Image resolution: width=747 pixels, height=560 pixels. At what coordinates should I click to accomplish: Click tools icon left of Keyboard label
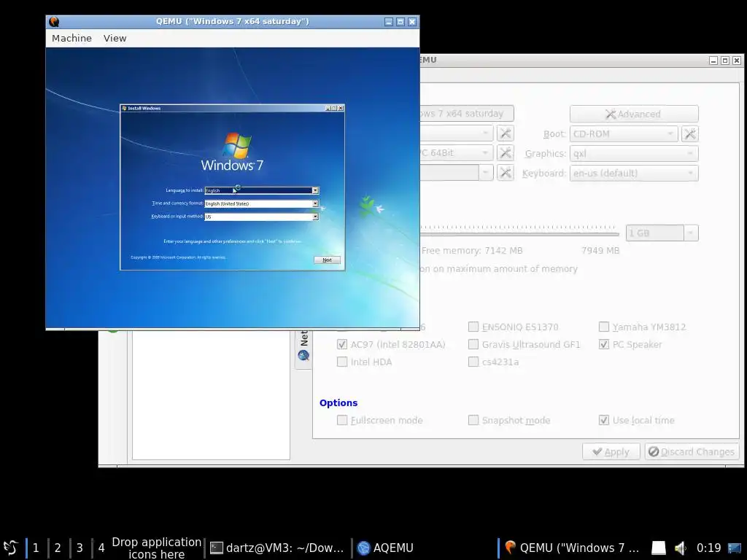point(505,172)
